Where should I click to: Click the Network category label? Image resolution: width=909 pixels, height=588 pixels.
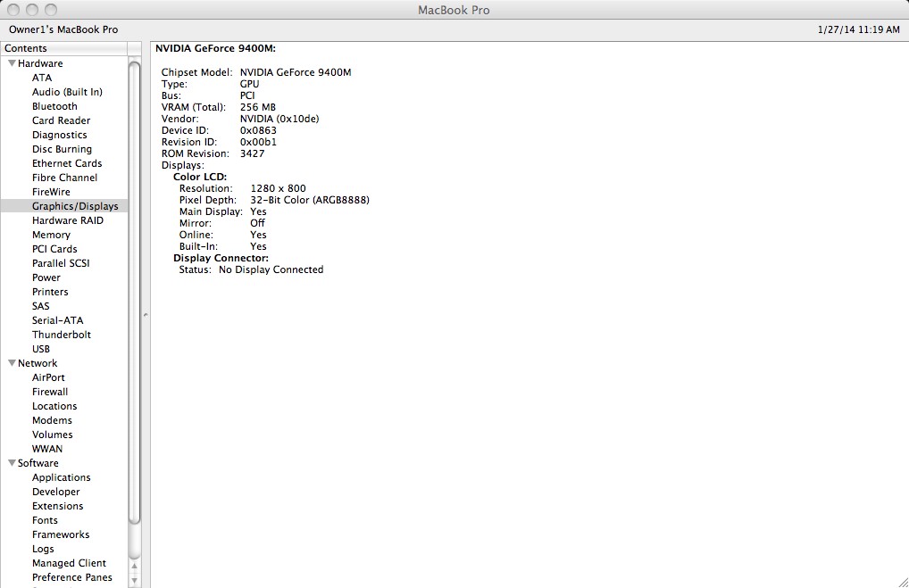pos(38,363)
